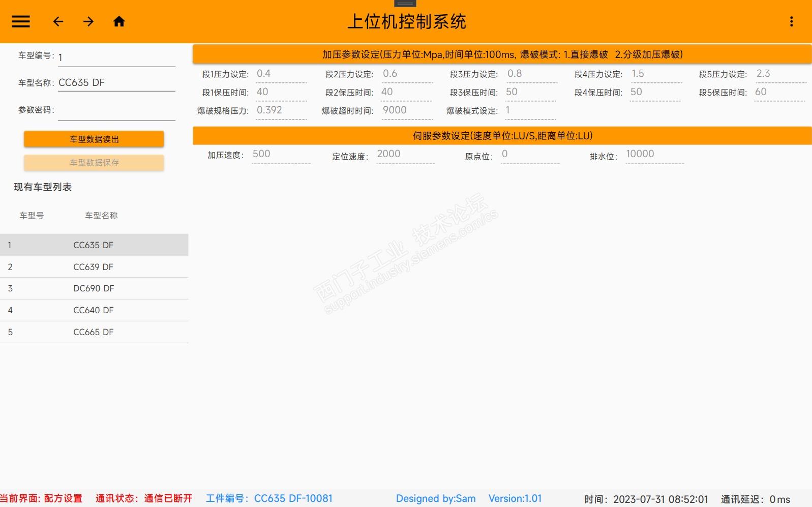Image resolution: width=812 pixels, height=507 pixels.
Task: Click the 伺服参数设定 section header
Action: pyautogui.click(x=502, y=136)
